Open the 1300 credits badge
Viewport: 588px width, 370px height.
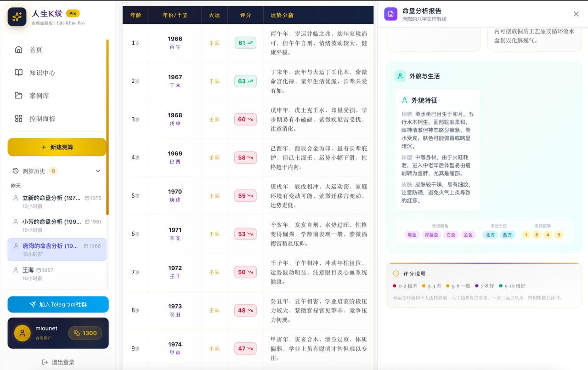(85, 333)
